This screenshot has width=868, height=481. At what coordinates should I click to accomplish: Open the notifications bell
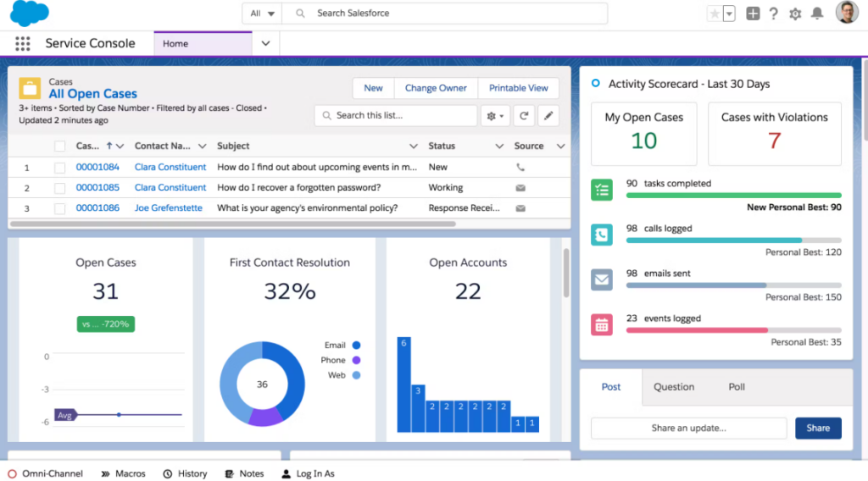(817, 14)
